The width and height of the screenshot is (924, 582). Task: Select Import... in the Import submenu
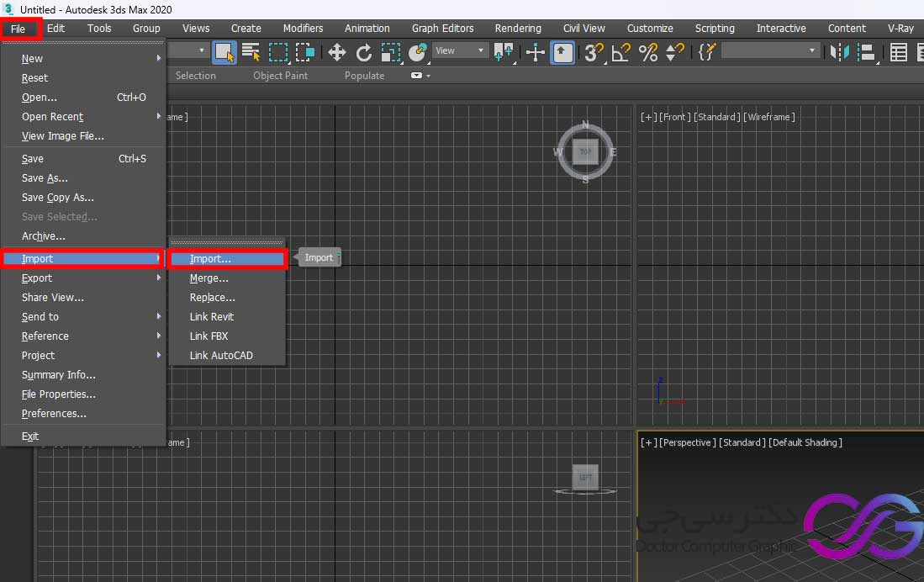(228, 259)
